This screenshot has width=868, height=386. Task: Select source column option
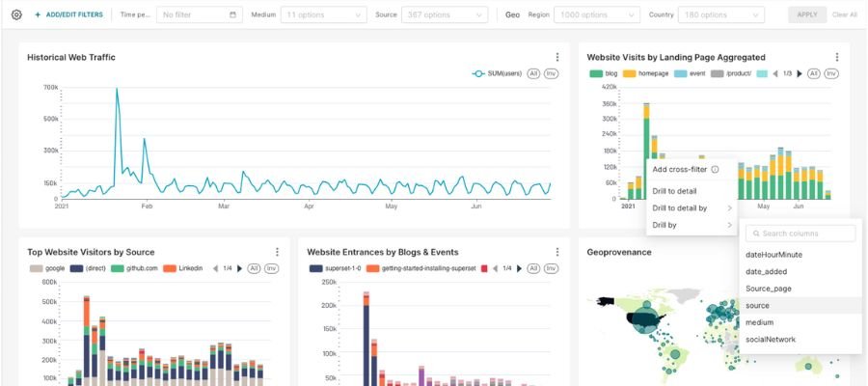pos(800,305)
